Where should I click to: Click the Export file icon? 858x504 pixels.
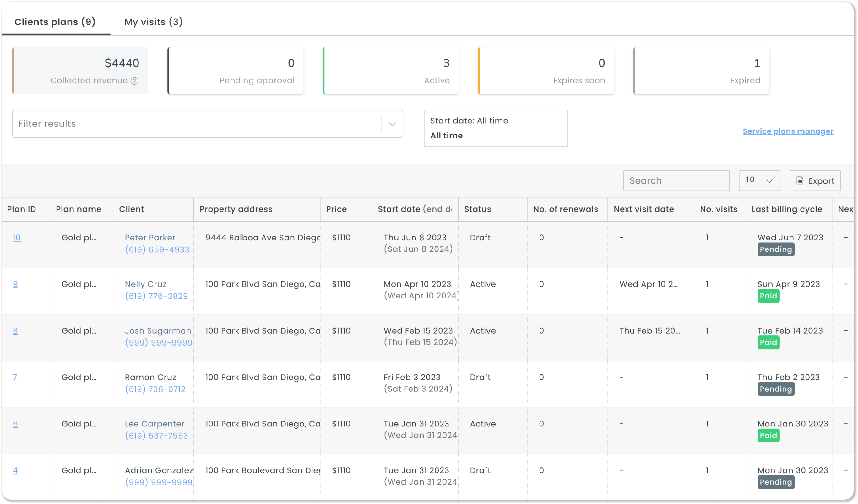[800, 181]
